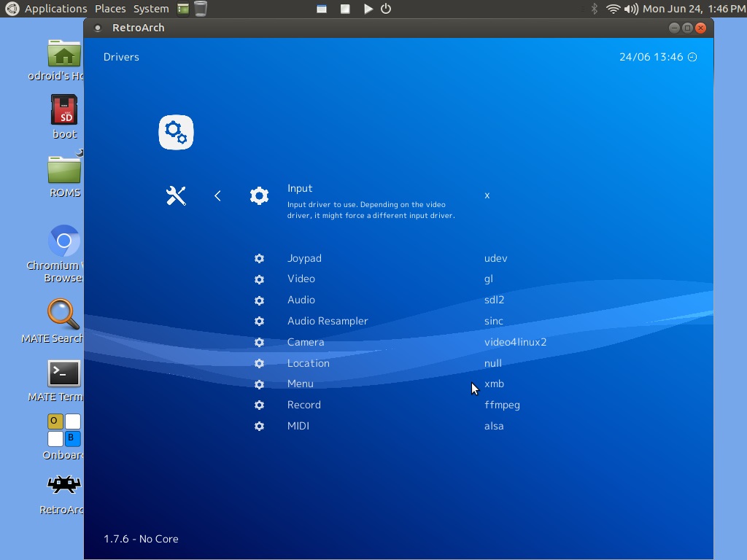Open the Onboard keyboard desktop icon

64,429
